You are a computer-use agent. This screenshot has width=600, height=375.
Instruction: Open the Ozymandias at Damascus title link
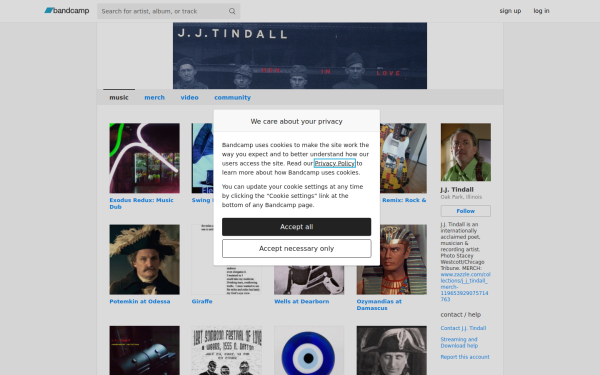pyautogui.click(x=379, y=305)
